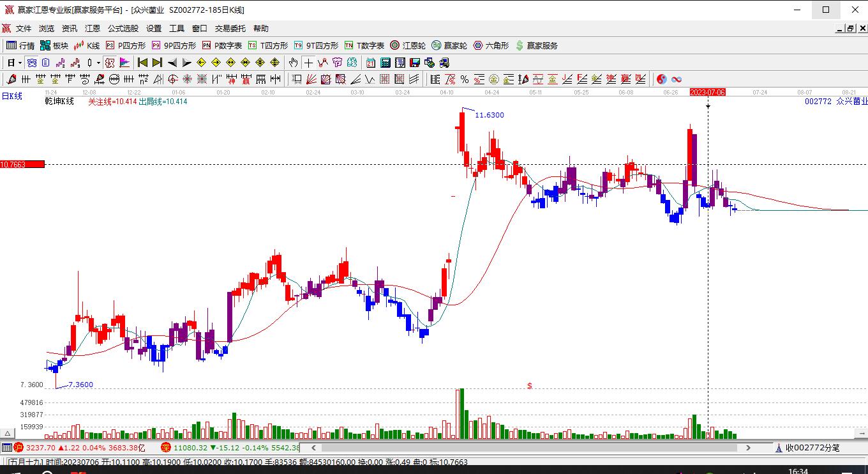This screenshot has width=868, height=474.
Task: Toggle the crosshair cursor button
Action: click(x=309, y=63)
